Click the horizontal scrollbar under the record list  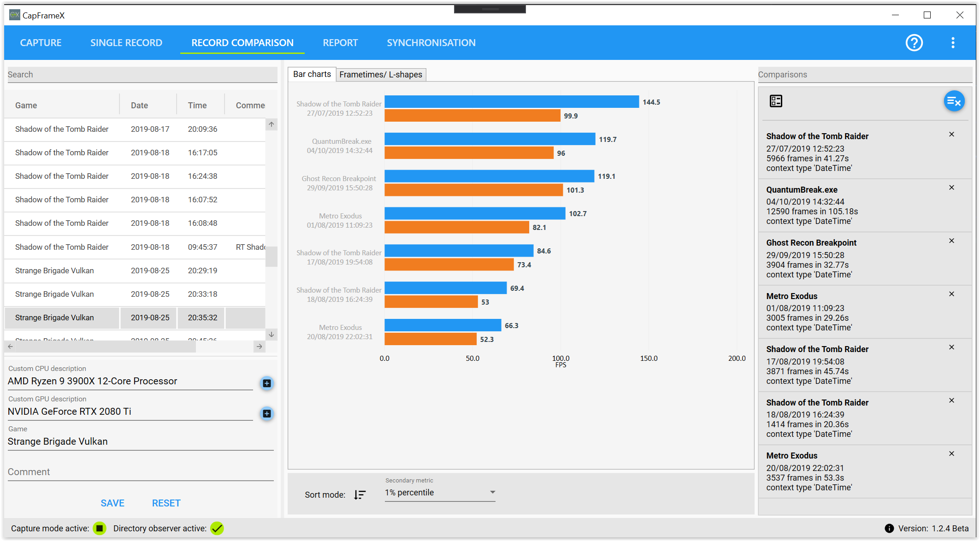click(x=106, y=347)
